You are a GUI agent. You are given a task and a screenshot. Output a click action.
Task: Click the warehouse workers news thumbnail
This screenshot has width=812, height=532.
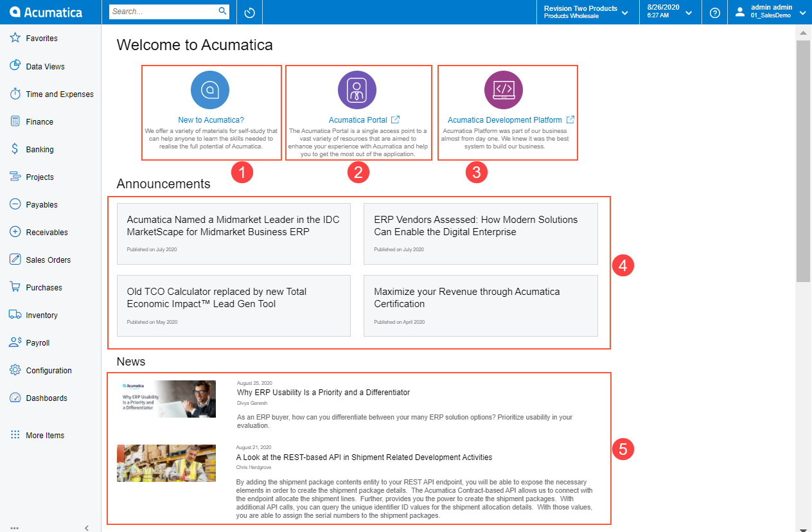[166, 463]
